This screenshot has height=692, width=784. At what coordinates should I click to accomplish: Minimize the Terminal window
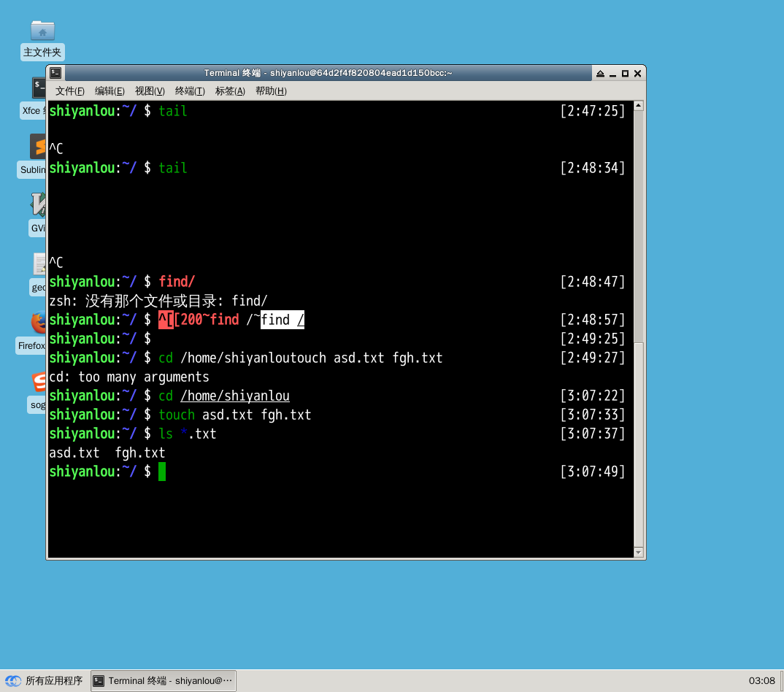click(612, 74)
